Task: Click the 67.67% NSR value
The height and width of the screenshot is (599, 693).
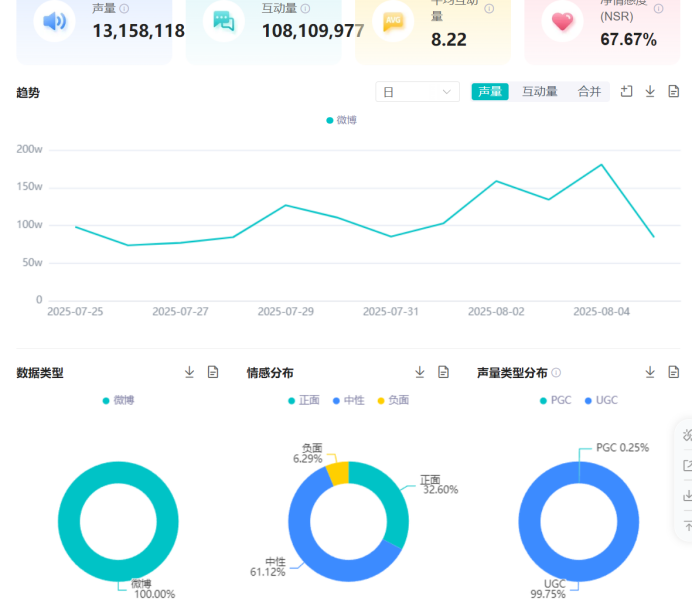Action: click(x=628, y=40)
